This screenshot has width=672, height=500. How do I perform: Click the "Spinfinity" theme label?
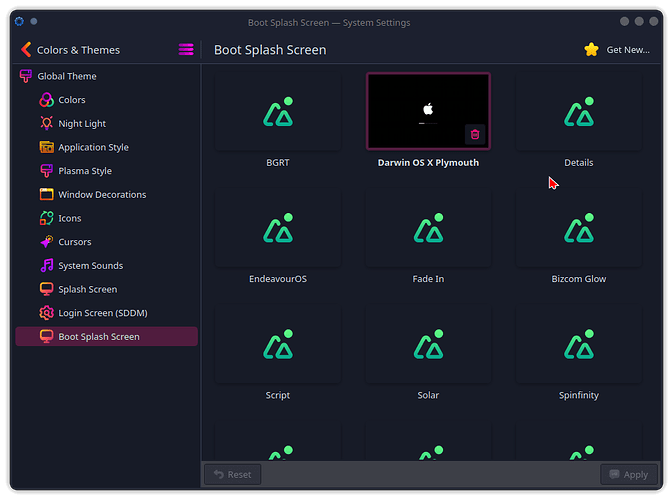click(579, 395)
